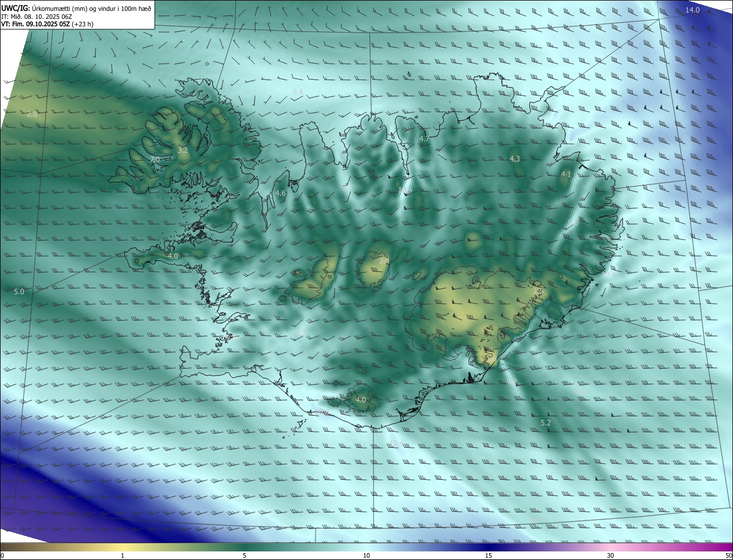Click the "VT: Fim. 09.10.2025 05Z (+23 h)" line
Screen dimensions: 733x560
tap(48, 24)
